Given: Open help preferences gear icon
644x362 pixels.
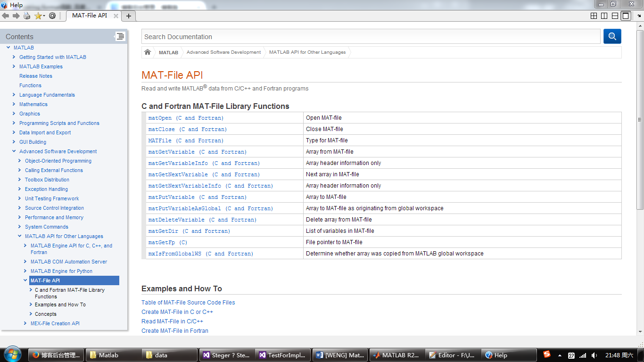Looking at the screenshot, I should click(52, 16).
